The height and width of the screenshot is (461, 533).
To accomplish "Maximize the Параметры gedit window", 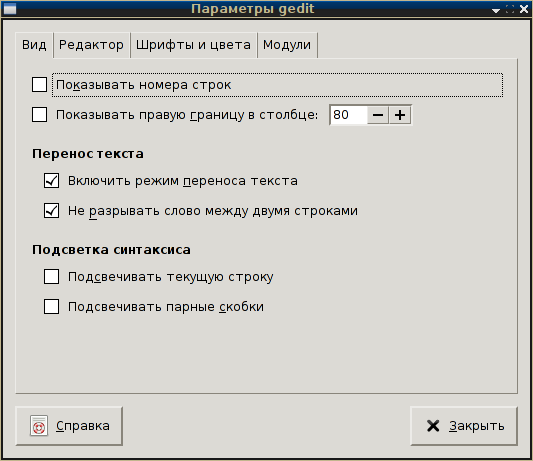I will 510,9.
